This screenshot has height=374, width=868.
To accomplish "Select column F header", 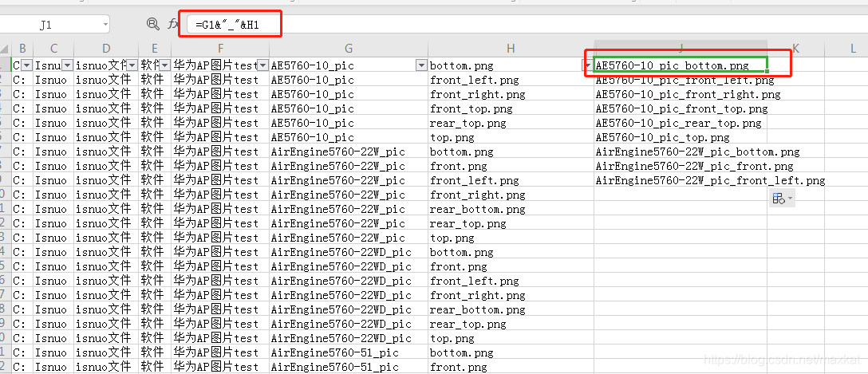I will tap(221, 49).
